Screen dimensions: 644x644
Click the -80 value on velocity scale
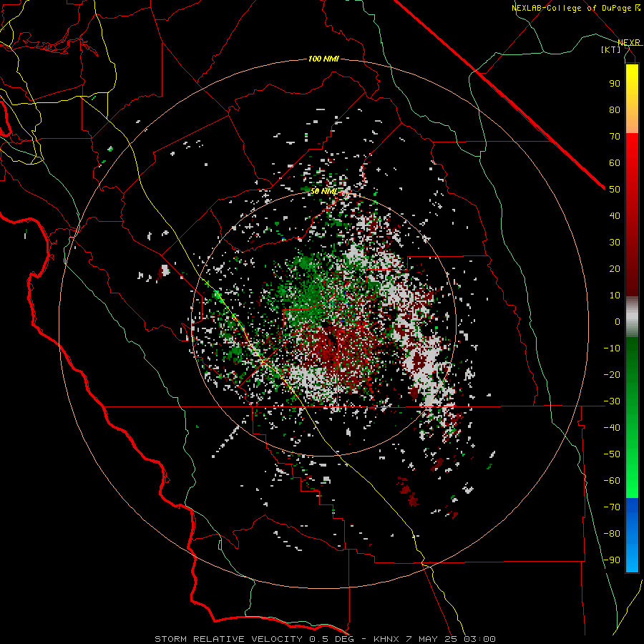(x=612, y=534)
